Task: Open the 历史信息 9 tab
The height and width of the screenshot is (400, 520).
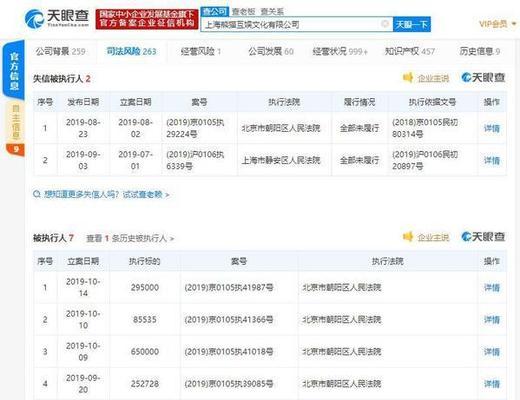Action: [480, 51]
